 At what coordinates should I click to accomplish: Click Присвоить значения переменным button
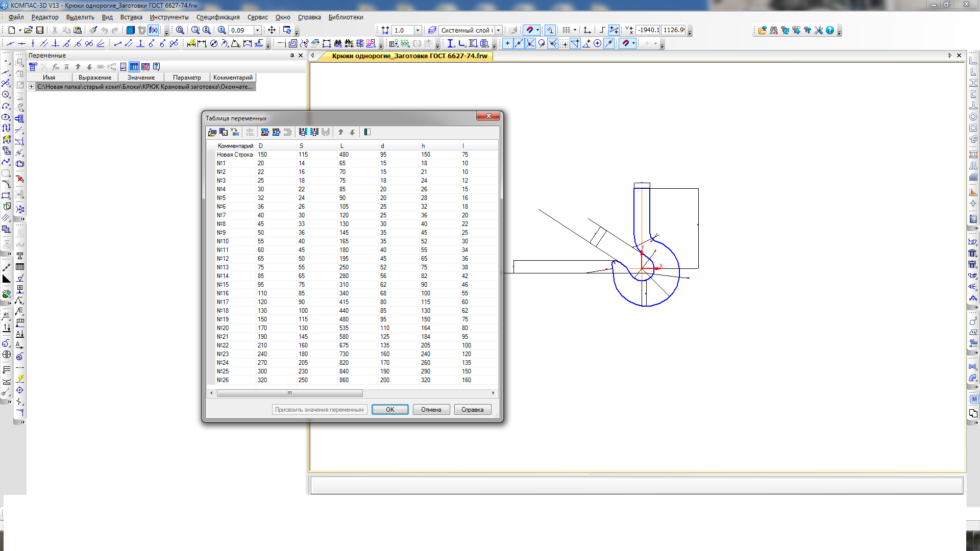point(319,409)
